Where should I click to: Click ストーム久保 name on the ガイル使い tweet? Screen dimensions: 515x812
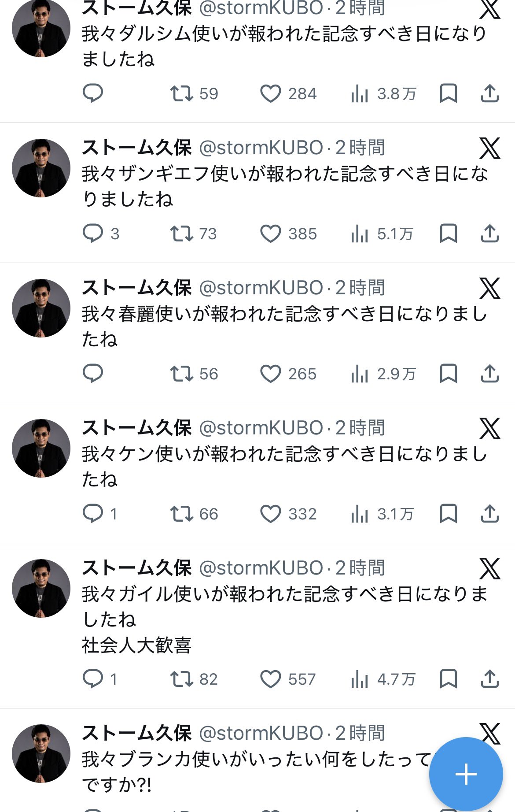pyautogui.click(x=136, y=568)
